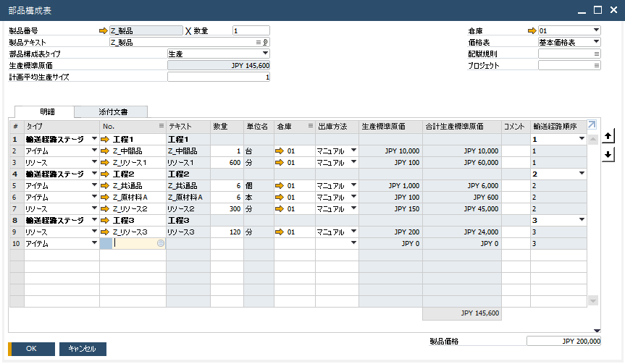Open the タイプ dropdown in row 10
This screenshot has height=364, width=625.
pos(94,244)
